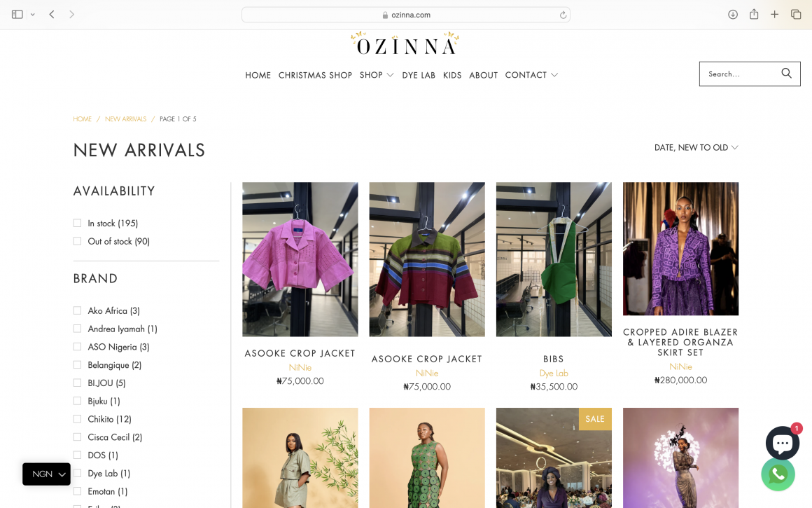Image resolution: width=812 pixels, height=508 pixels.
Task: Open the WhatsApp chat button
Action: pyautogui.click(x=778, y=474)
